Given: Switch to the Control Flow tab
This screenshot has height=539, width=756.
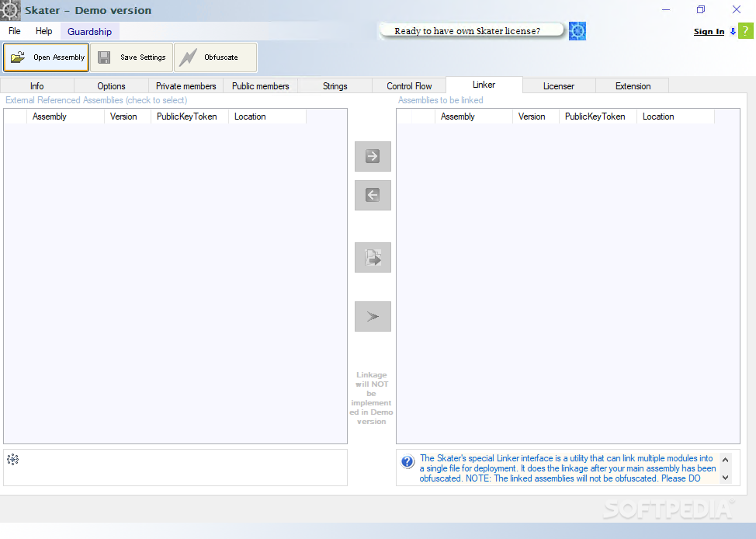Looking at the screenshot, I should click(409, 86).
